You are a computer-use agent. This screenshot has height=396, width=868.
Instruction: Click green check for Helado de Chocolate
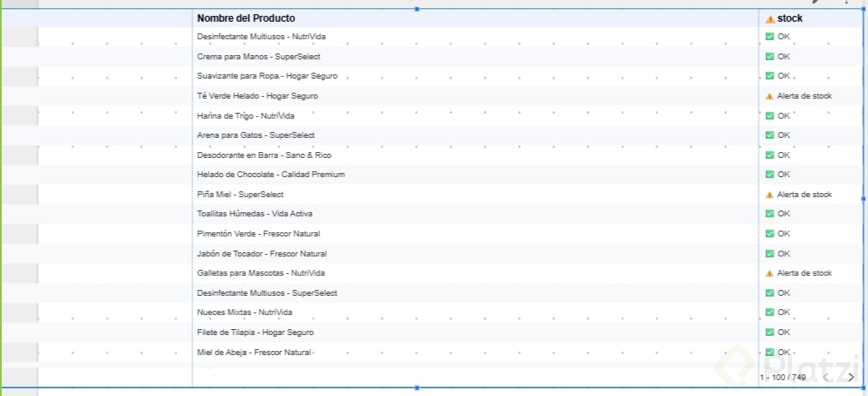click(769, 175)
